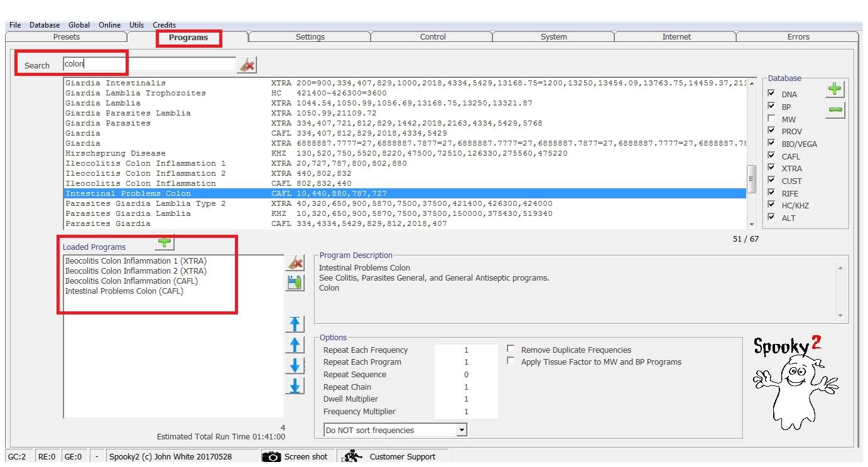Edit the Repeat Sequence value
The image size is (868, 467).
click(466, 374)
